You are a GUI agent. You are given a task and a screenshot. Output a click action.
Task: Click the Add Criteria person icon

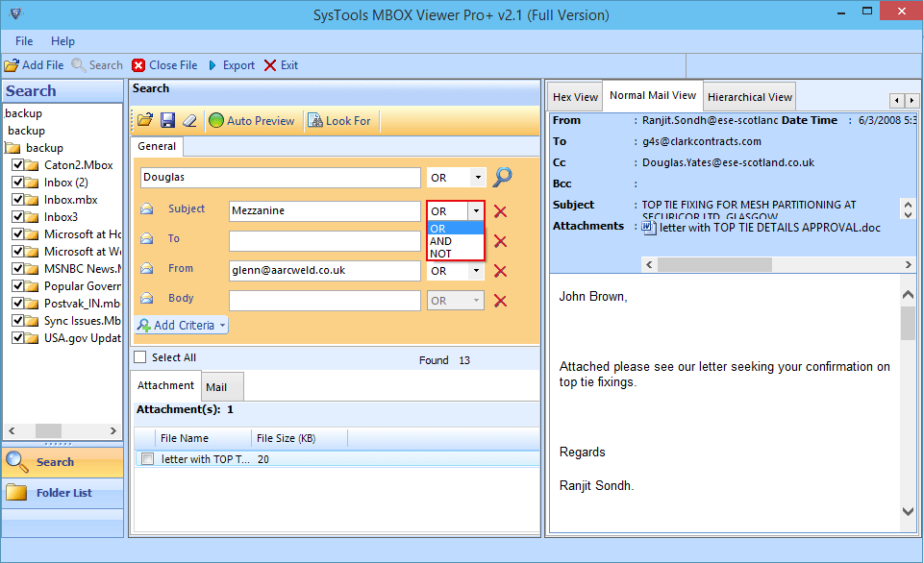(x=144, y=325)
